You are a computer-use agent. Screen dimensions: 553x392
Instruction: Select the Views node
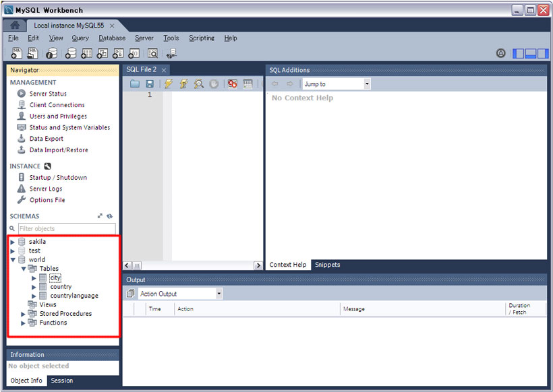pos(48,304)
